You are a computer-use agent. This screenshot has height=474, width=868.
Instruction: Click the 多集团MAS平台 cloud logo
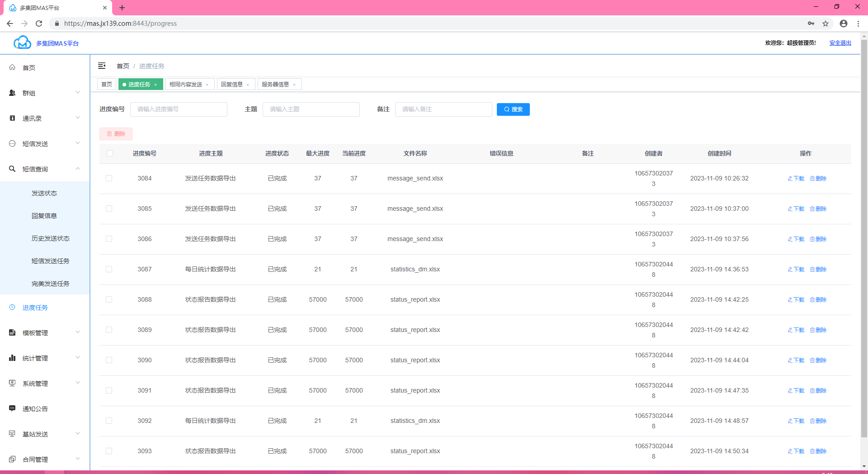coord(22,43)
